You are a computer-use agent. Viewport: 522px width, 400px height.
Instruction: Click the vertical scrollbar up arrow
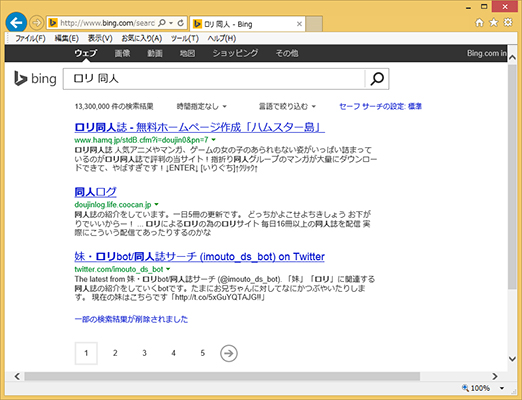pyautogui.click(x=512, y=57)
